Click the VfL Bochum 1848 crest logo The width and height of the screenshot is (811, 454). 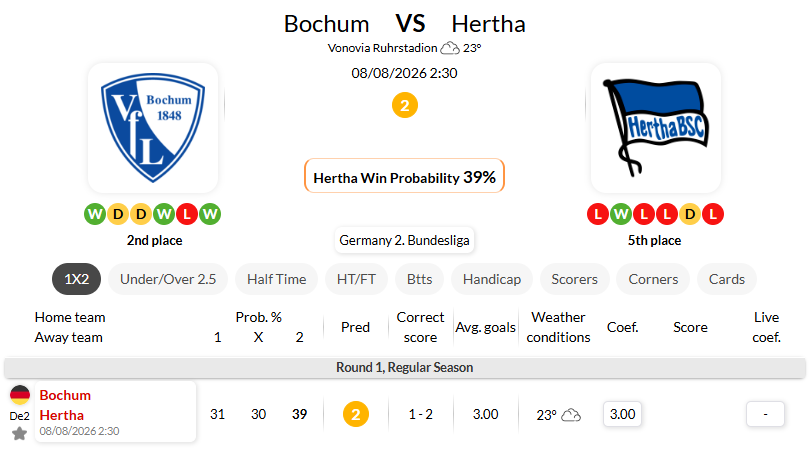point(153,128)
